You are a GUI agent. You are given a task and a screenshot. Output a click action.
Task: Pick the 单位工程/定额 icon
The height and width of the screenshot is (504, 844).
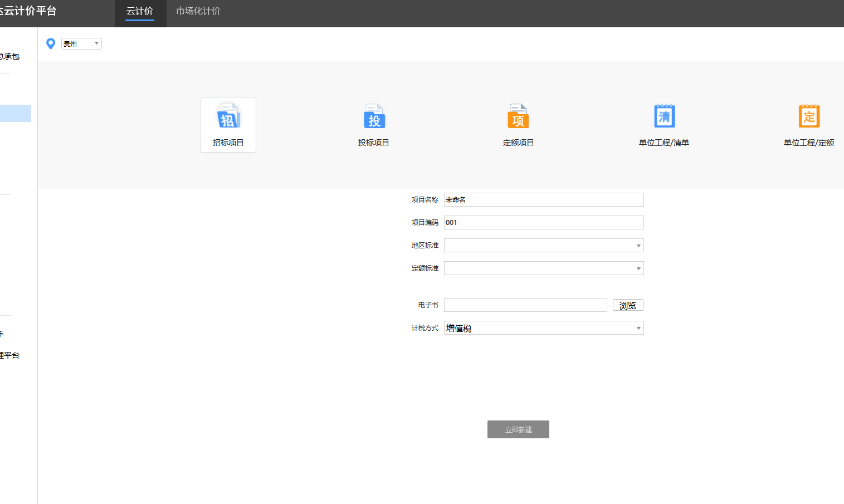pyautogui.click(x=809, y=116)
